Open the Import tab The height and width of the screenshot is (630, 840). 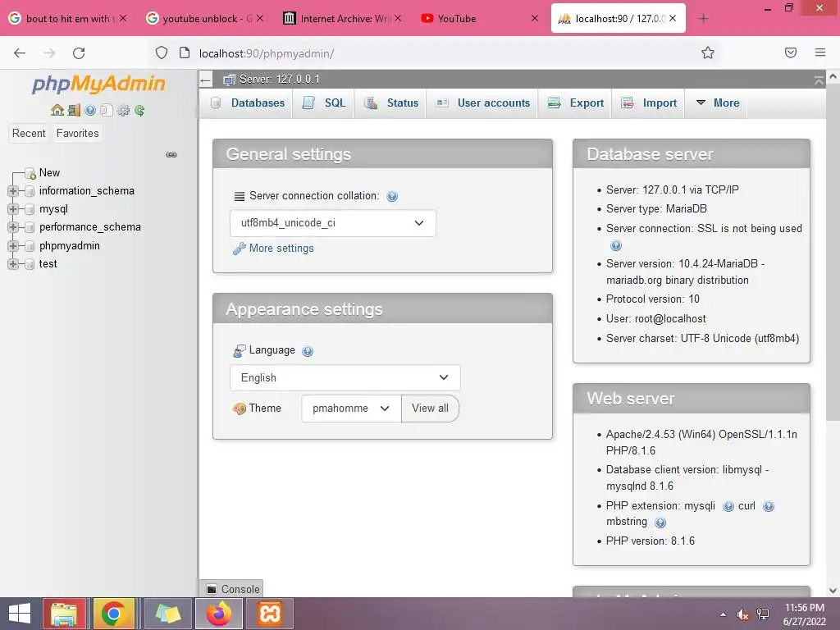tap(649, 103)
